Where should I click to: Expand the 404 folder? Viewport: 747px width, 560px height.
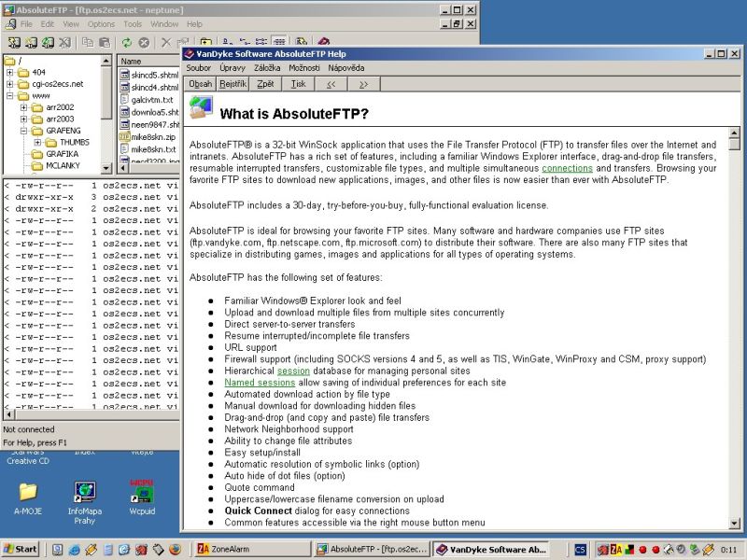(x=8, y=73)
